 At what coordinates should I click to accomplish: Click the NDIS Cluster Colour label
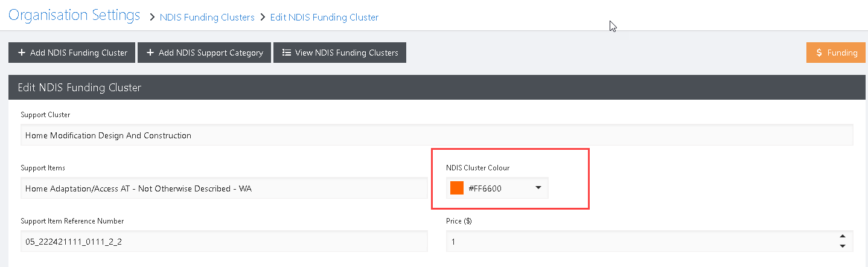click(x=478, y=168)
